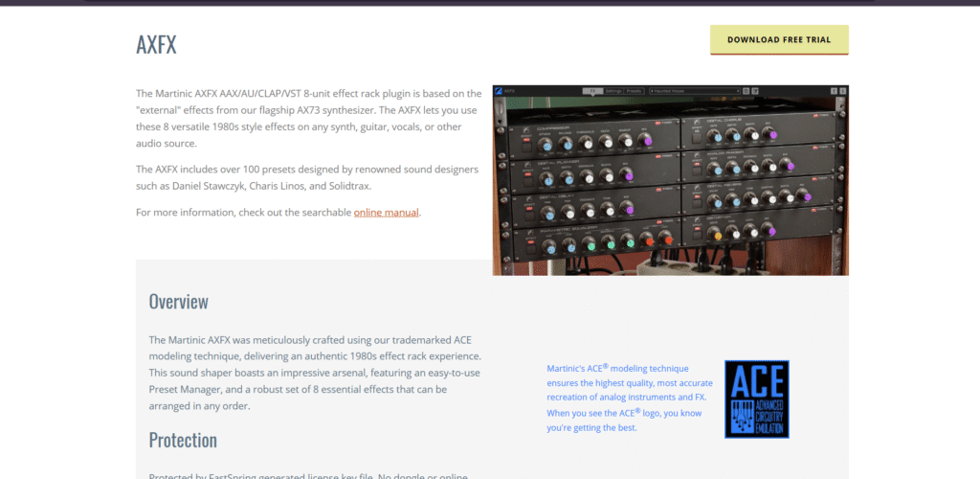Click the paragraph starting "The Martinic AXFX AAX/AU/CLAP/VST"

click(x=309, y=118)
